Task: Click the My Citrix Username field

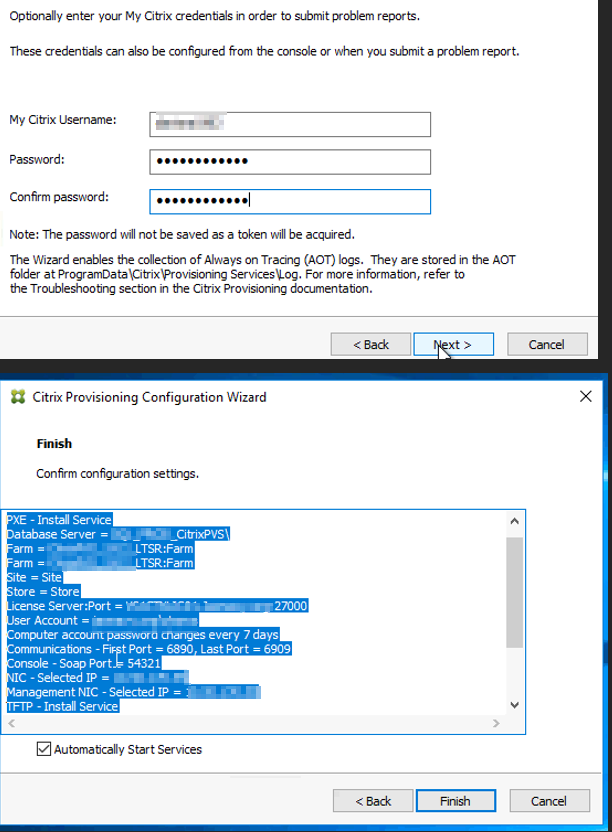Action: [290, 124]
